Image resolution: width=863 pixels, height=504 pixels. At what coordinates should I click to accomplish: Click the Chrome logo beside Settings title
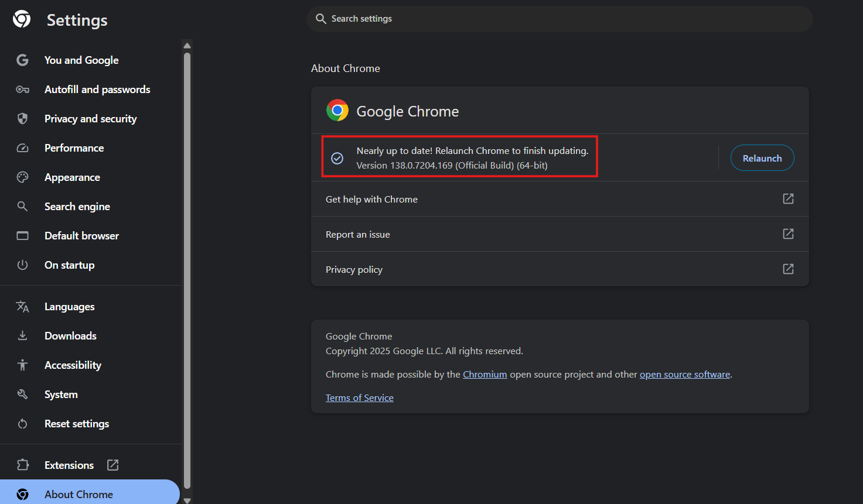pos(22,19)
